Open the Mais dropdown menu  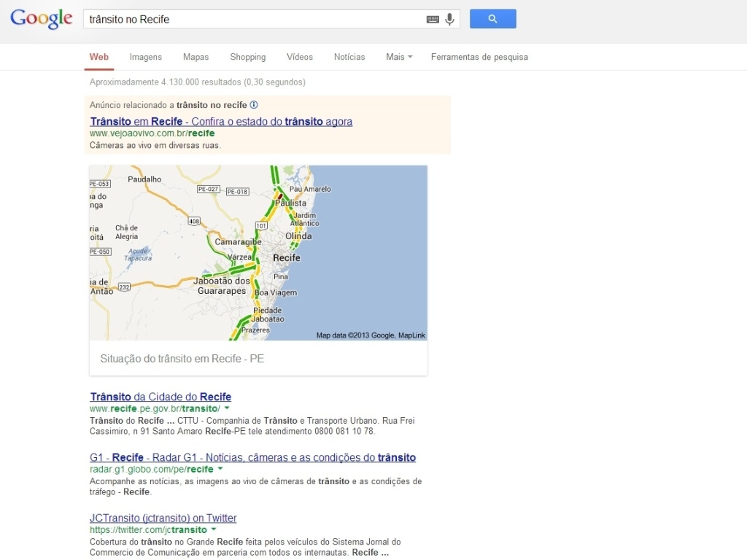398,57
